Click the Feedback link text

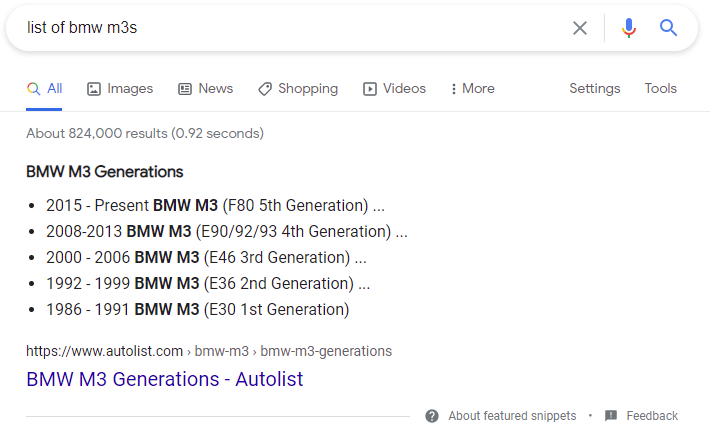tap(652, 416)
